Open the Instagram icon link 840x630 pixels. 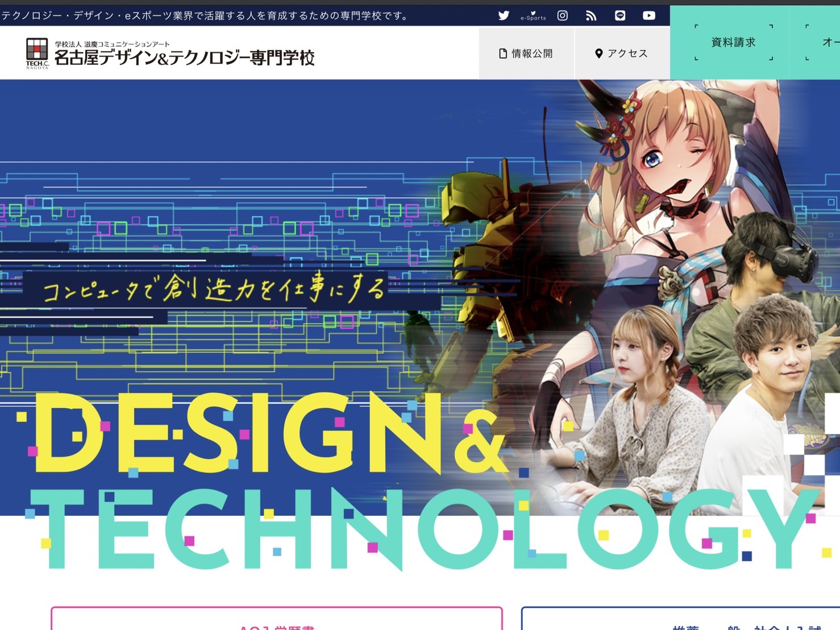[562, 15]
